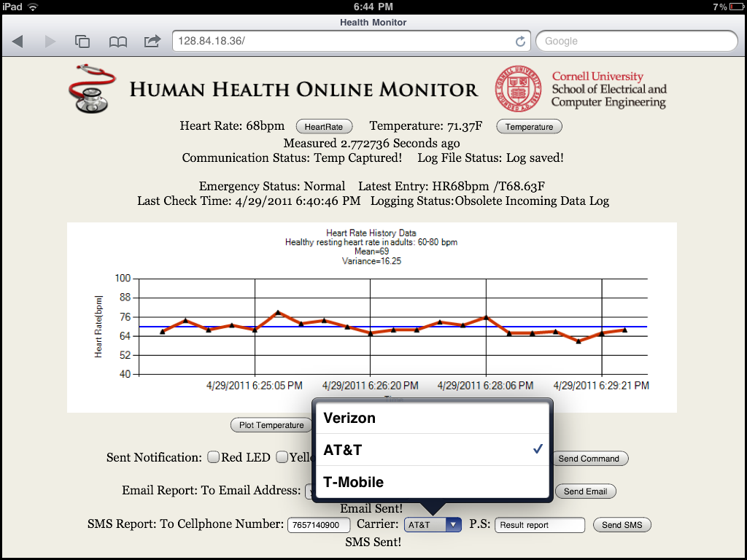The height and width of the screenshot is (560, 747).
Task: Edit the P.S. field reading Result report
Action: pos(540,525)
